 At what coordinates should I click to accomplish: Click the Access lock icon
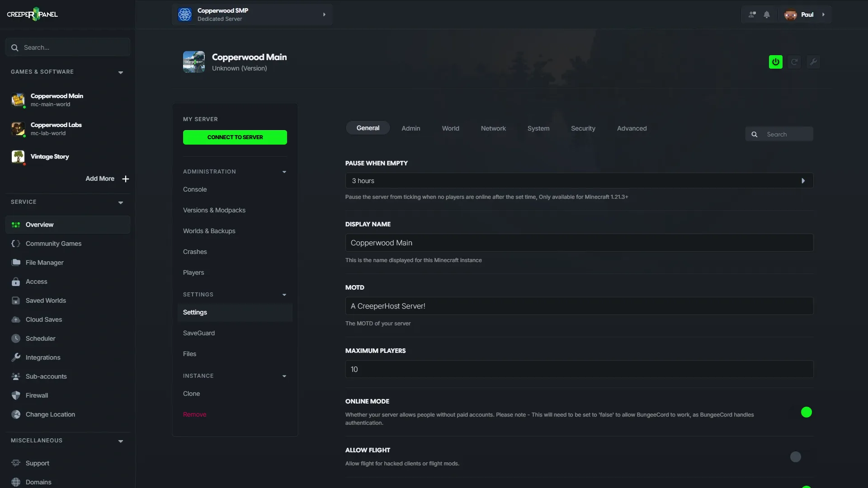click(16, 282)
